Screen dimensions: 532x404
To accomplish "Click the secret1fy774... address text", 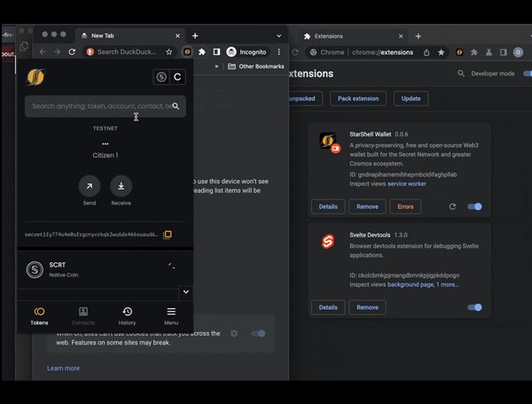I will (91, 235).
